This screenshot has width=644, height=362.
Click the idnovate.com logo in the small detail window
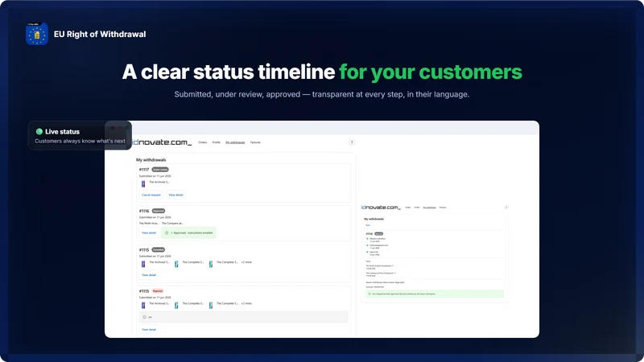tap(381, 208)
